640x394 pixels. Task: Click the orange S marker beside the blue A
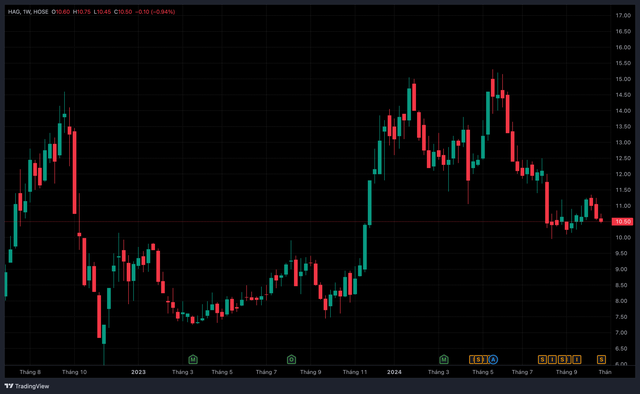pyautogui.click(x=478, y=359)
